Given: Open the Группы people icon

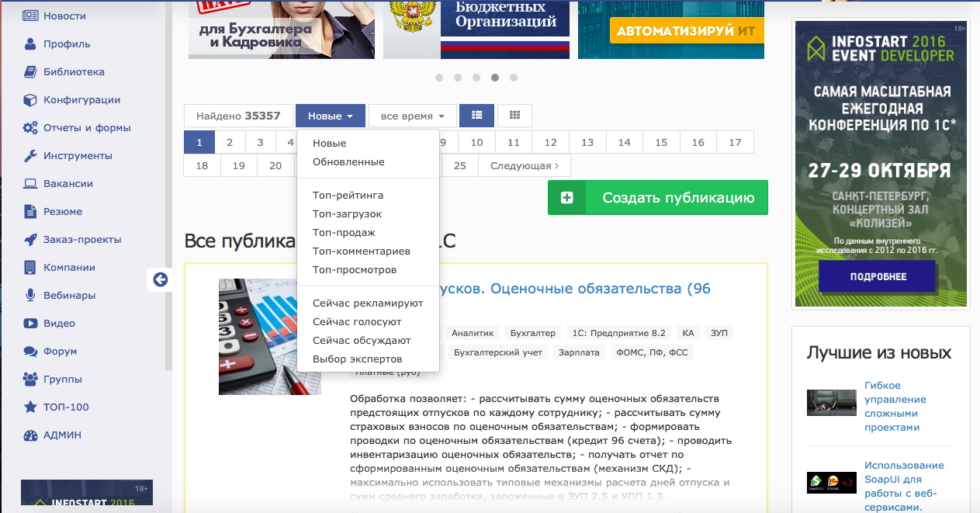Looking at the screenshot, I should click(30, 379).
